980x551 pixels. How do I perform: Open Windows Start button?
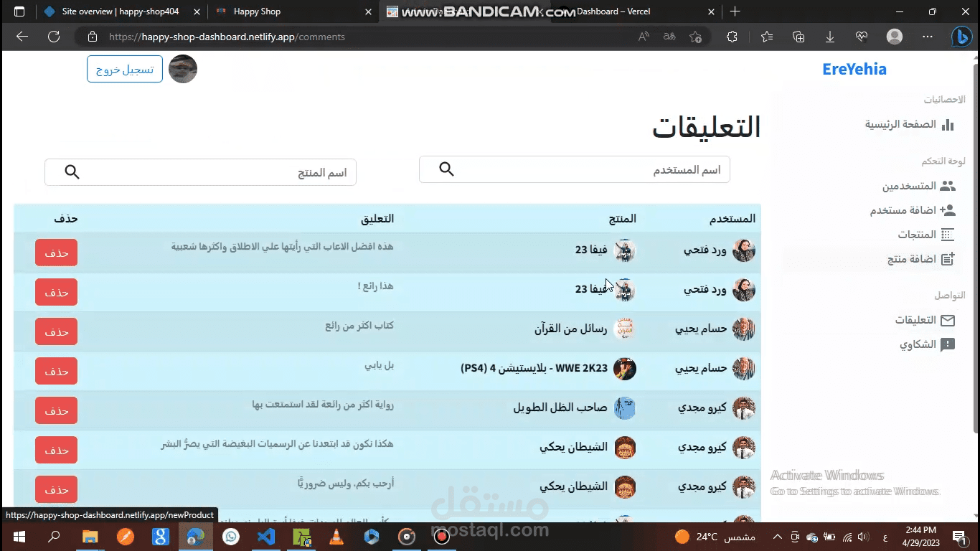[x=19, y=537]
